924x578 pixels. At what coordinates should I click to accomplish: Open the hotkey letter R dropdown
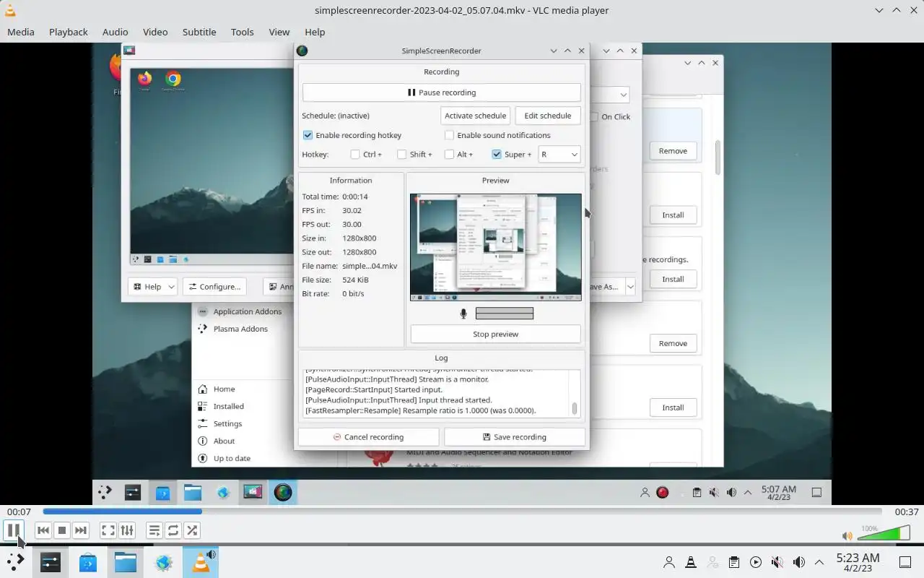click(x=559, y=155)
